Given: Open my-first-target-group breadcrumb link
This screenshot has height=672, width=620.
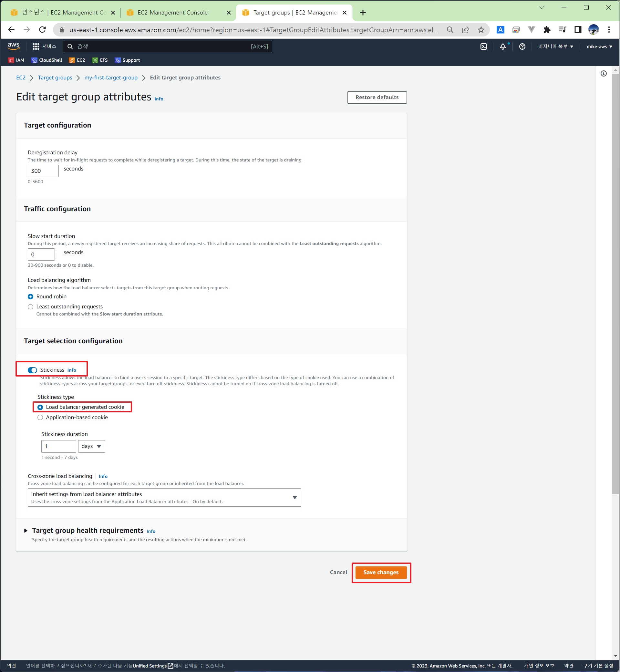Looking at the screenshot, I should coord(111,78).
